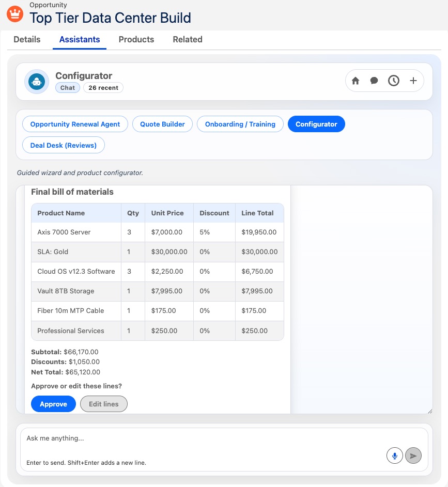Viewport: 448px width, 487px height.
Task: Go to the Related tab
Action: [188, 39]
